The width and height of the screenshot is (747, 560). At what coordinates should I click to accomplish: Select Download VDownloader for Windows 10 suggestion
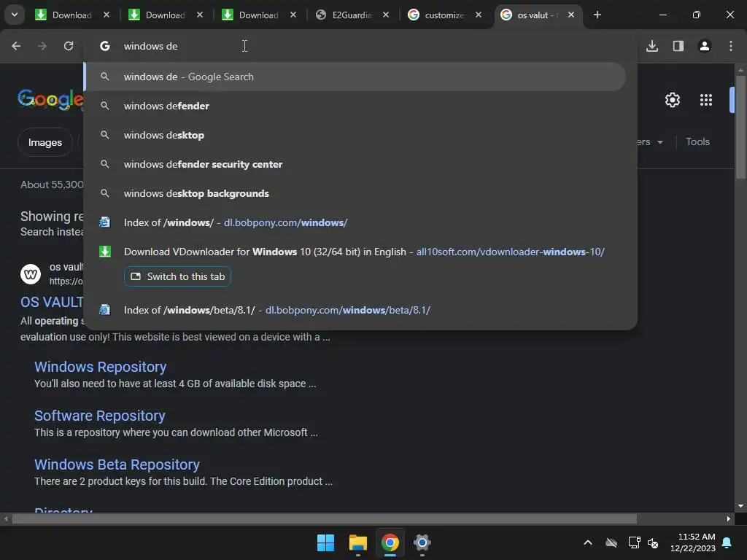pos(355,252)
